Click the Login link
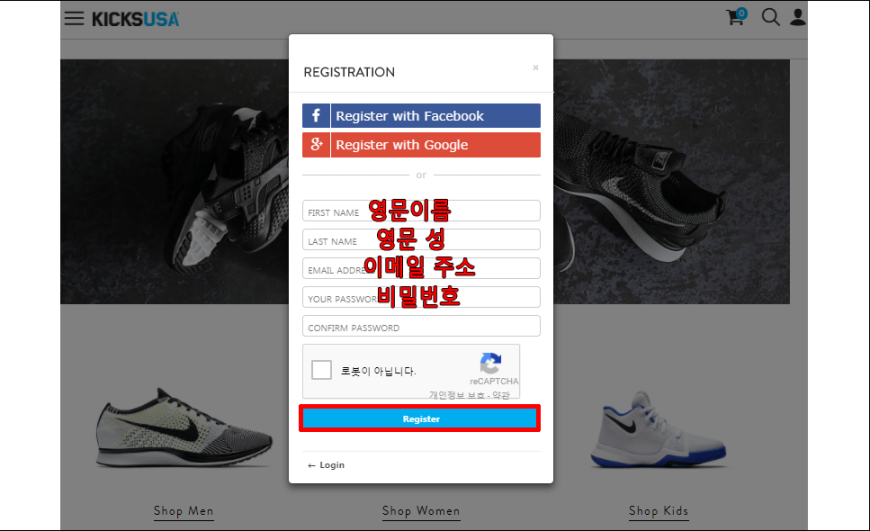870x531 pixels. coord(326,465)
